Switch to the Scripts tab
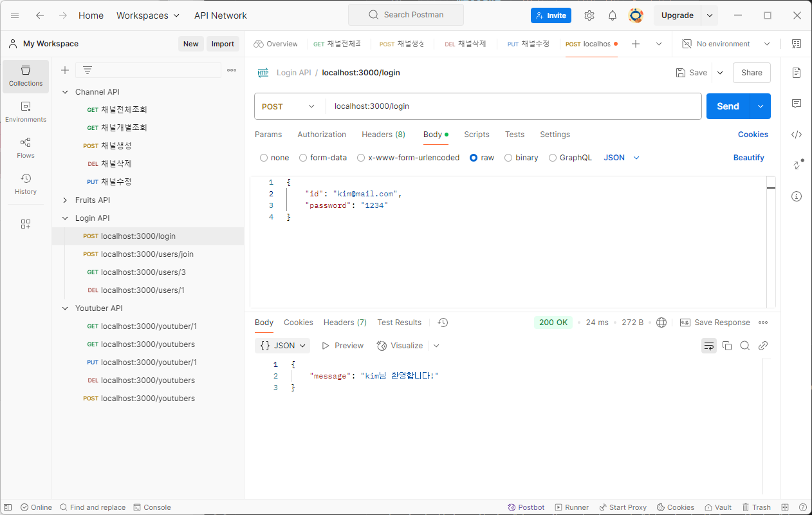Viewport: 812px width, 515px height. click(477, 135)
